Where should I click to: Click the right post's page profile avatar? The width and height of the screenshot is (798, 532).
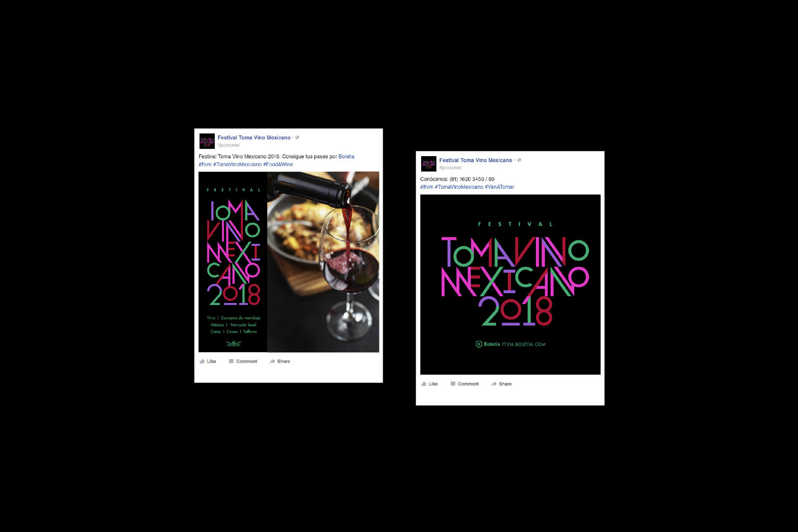pos(429,164)
